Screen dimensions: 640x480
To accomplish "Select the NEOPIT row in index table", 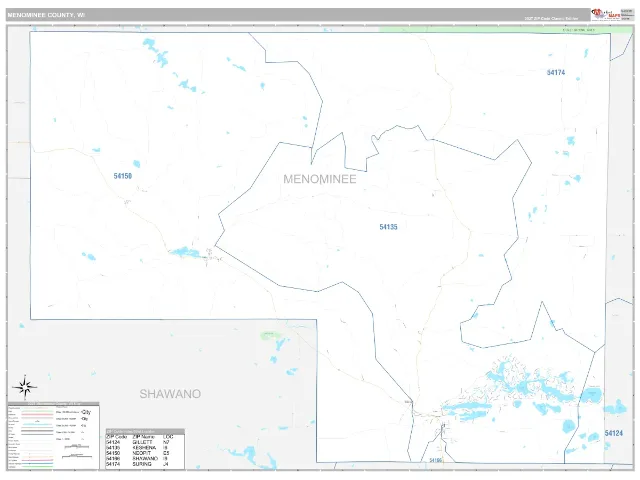I will point(138,453).
